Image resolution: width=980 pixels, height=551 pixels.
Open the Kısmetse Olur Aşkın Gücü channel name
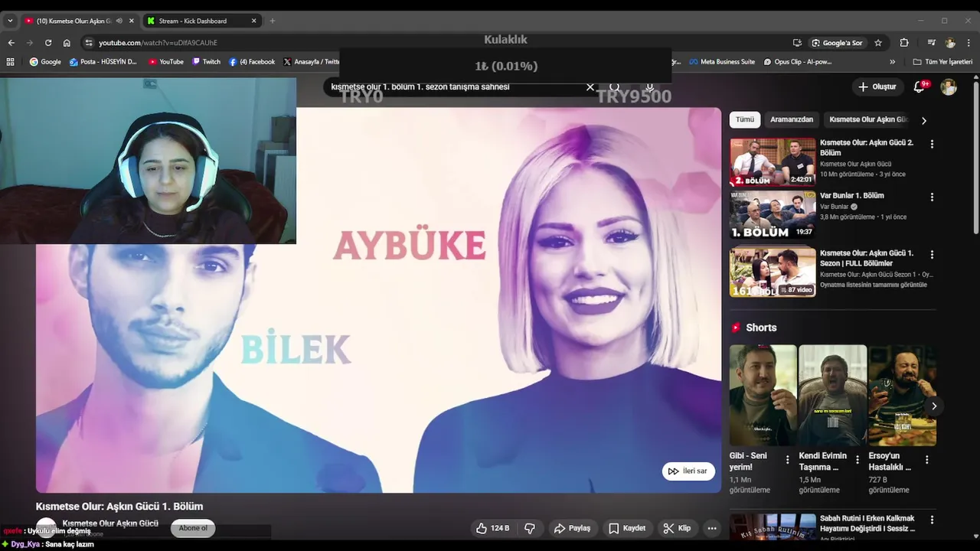(x=110, y=523)
